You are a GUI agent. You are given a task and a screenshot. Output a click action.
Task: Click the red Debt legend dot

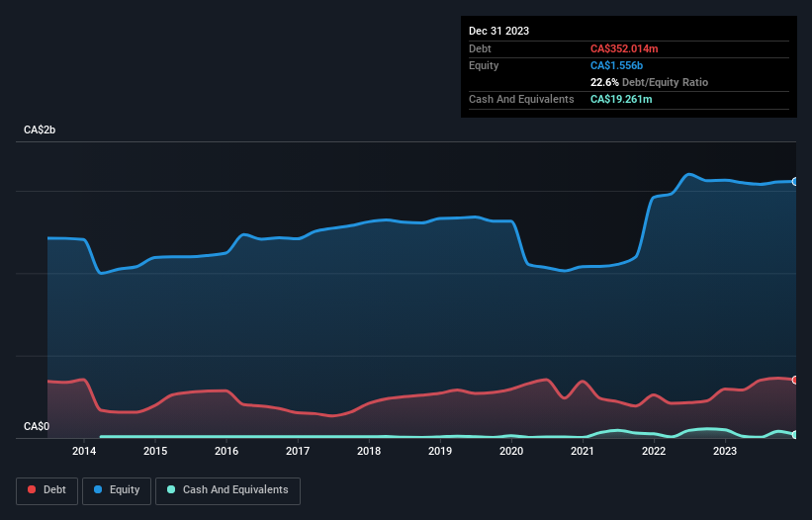click(32, 489)
